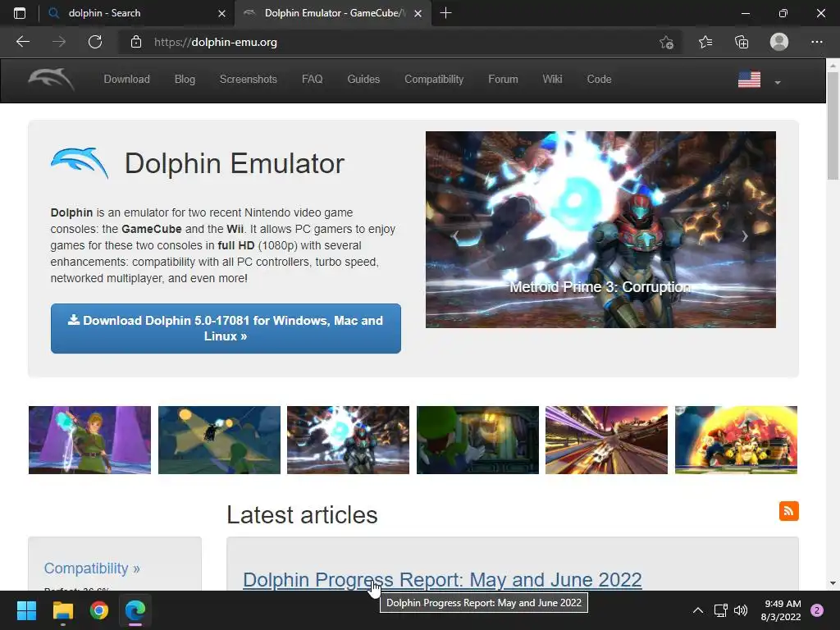Open the F-Zero racing thumbnail
This screenshot has height=630, width=840.
tap(606, 440)
